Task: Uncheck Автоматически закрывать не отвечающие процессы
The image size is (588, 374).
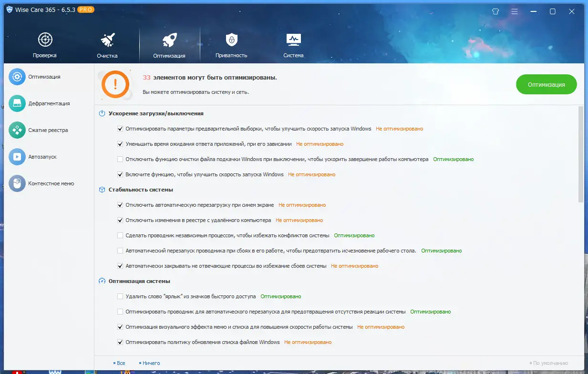Action: point(120,266)
